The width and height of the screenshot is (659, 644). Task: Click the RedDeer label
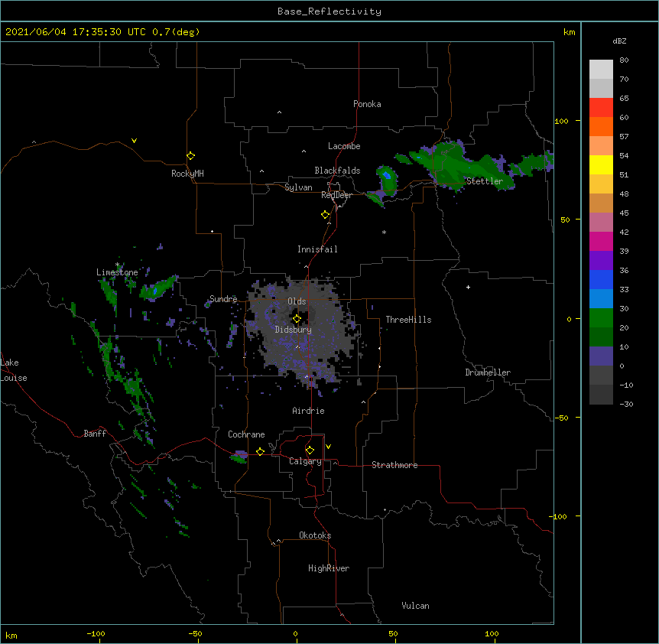click(336, 195)
